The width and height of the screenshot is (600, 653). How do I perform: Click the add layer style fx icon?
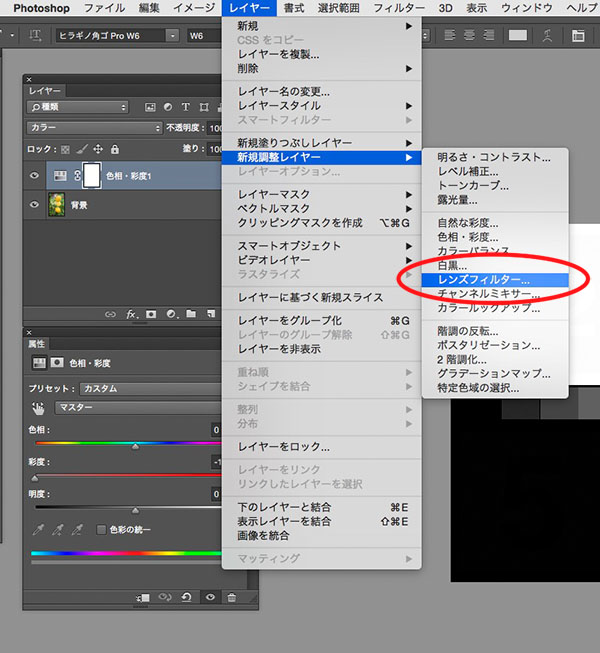[131, 314]
